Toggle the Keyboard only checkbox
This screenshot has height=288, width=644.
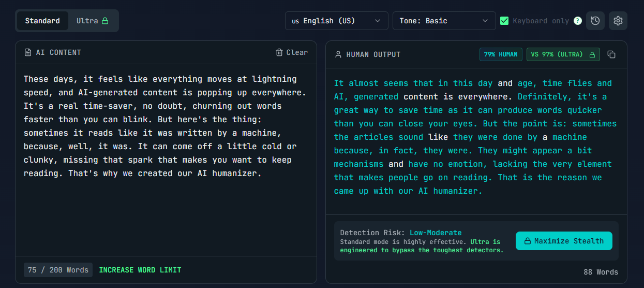(504, 21)
